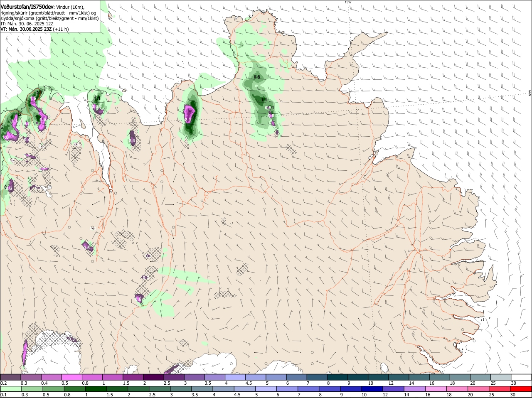
Task: Select the light pink 16 swatch in the lower legend
Action: (436, 389)
